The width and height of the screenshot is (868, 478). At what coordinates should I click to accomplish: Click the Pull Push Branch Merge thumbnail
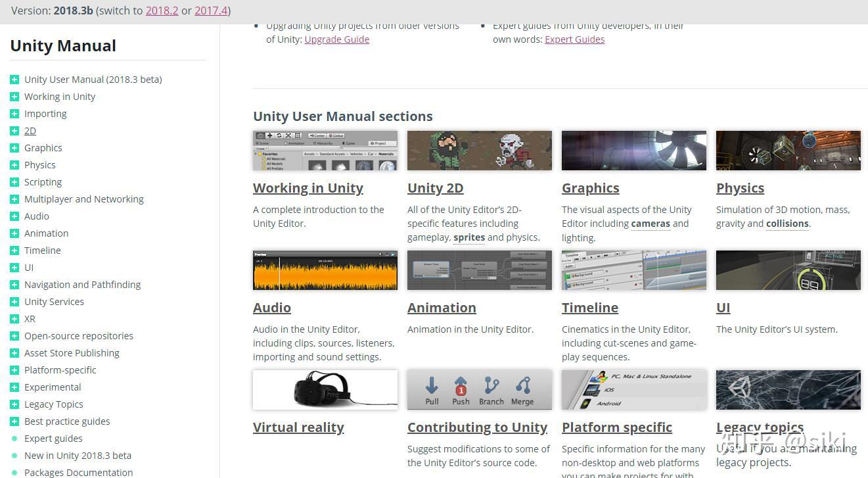[480, 390]
